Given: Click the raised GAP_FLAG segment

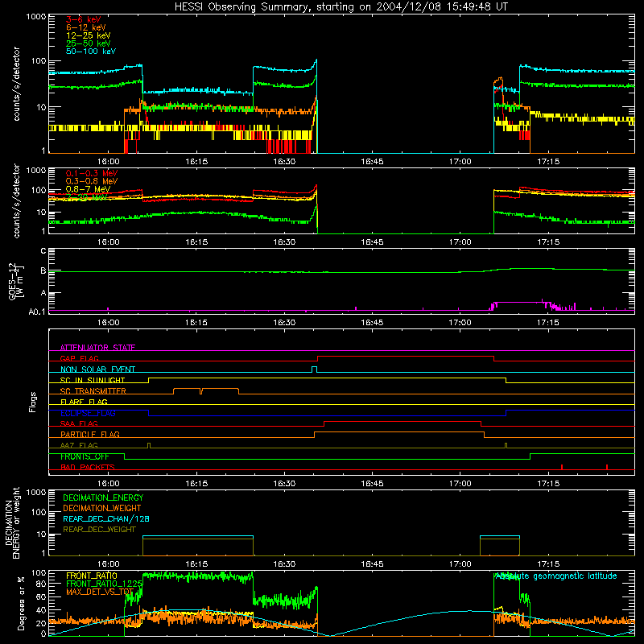Looking at the screenshot, I should click(406, 357).
